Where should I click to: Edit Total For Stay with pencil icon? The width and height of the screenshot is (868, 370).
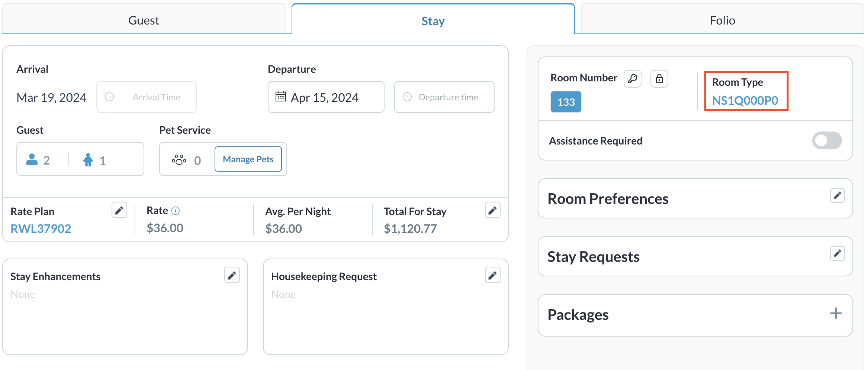492,211
